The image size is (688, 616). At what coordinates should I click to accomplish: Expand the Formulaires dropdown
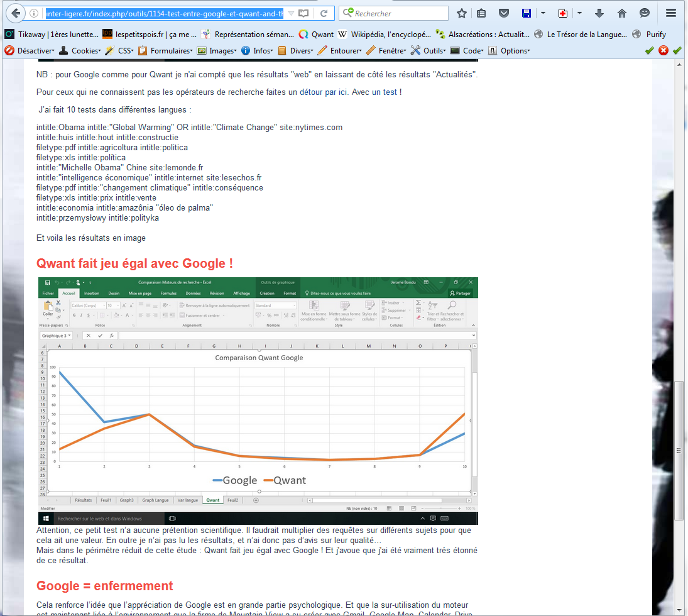(166, 50)
